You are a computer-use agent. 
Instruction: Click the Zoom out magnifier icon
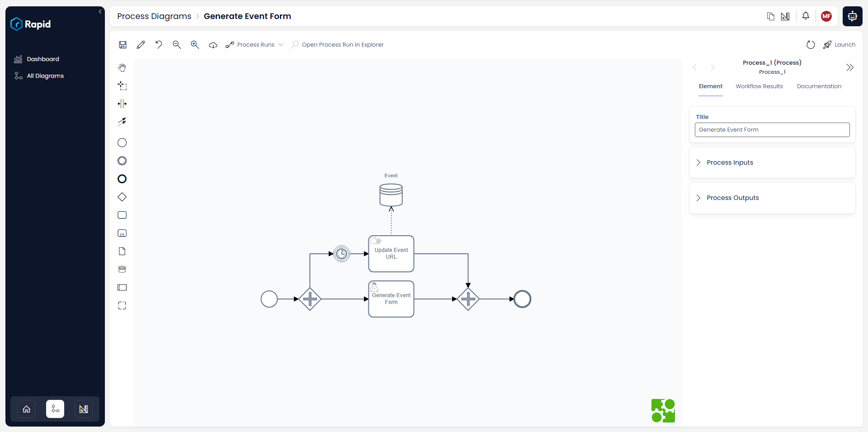(177, 44)
